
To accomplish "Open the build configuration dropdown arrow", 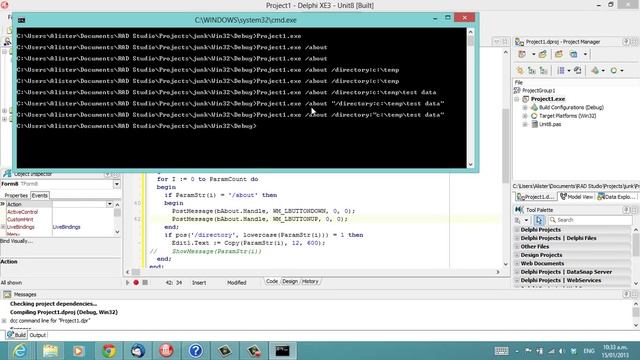I will point(603,71).
